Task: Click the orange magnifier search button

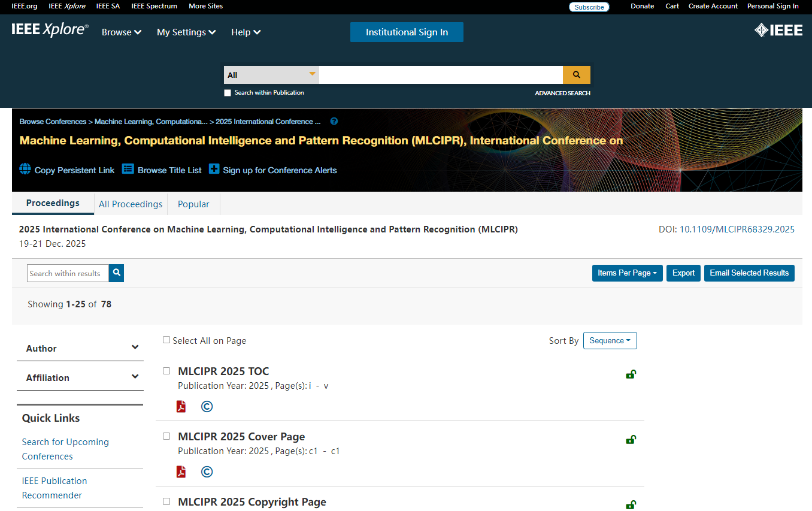Action: coord(576,75)
